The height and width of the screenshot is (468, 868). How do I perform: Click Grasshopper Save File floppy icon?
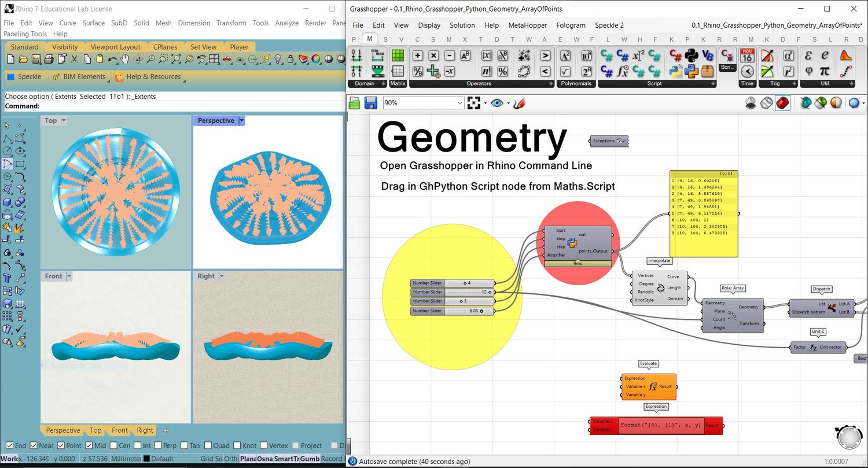click(x=371, y=103)
